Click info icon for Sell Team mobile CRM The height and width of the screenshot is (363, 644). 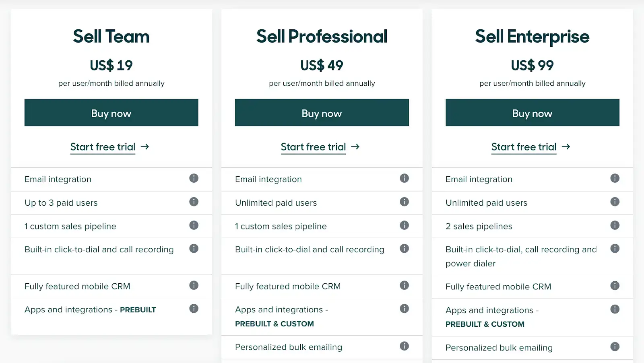tap(194, 285)
